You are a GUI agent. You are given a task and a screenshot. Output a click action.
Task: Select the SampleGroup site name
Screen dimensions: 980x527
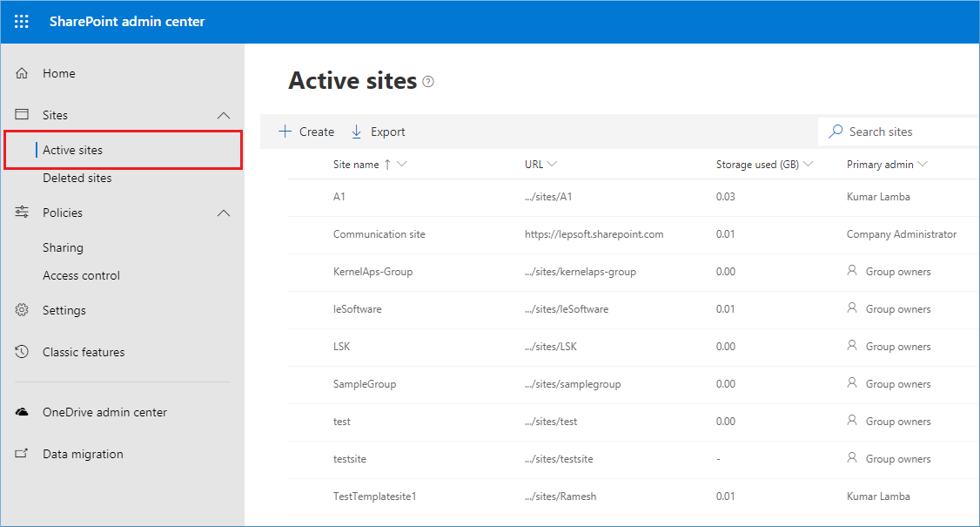click(365, 384)
